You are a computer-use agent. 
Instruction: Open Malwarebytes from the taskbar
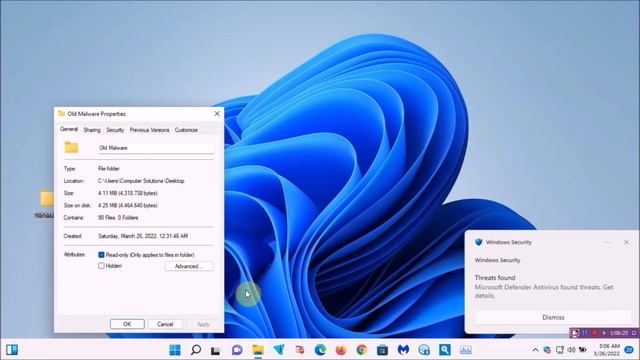click(x=403, y=350)
